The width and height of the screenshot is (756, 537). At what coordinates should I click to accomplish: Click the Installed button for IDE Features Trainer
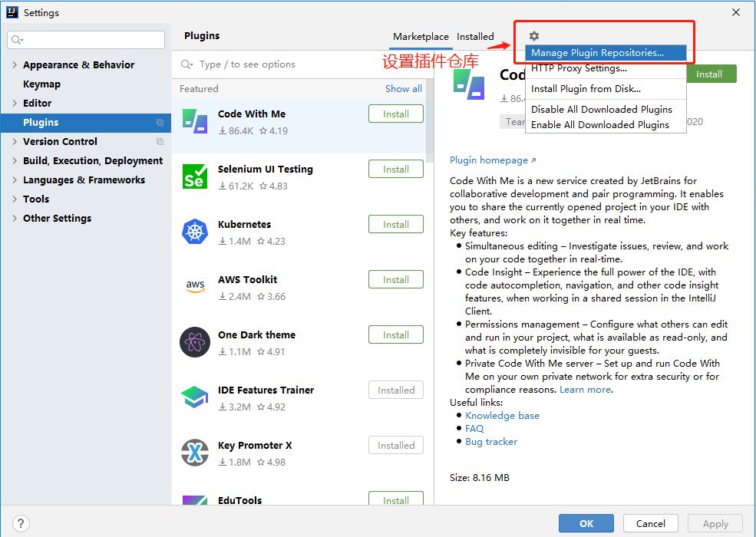pos(396,390)
